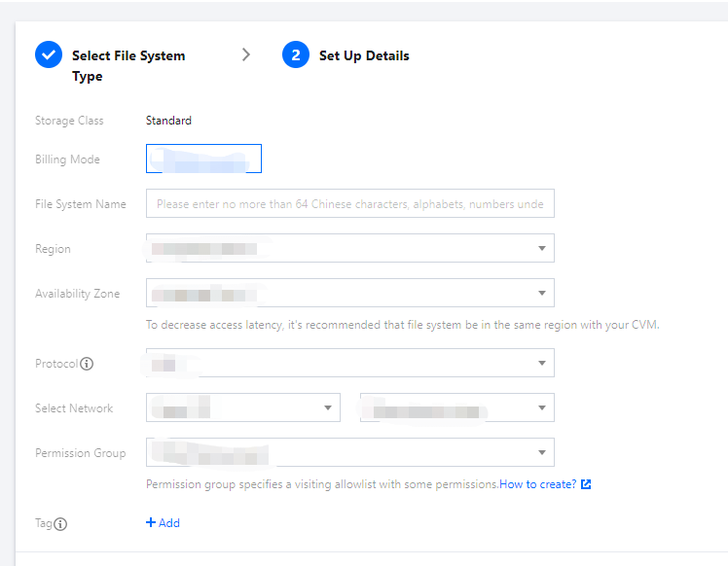Click the Standard storage class value
This screenshot has height=566, width=728.
pos(168,121)
